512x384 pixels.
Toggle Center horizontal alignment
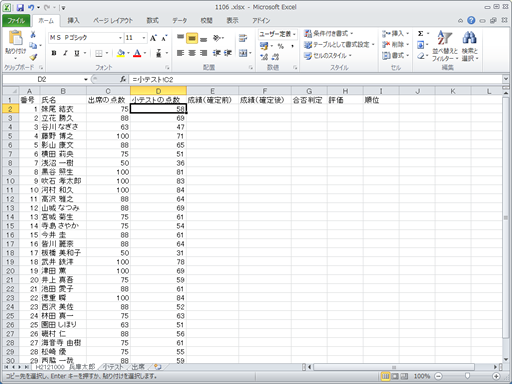[x=192, y=53]
